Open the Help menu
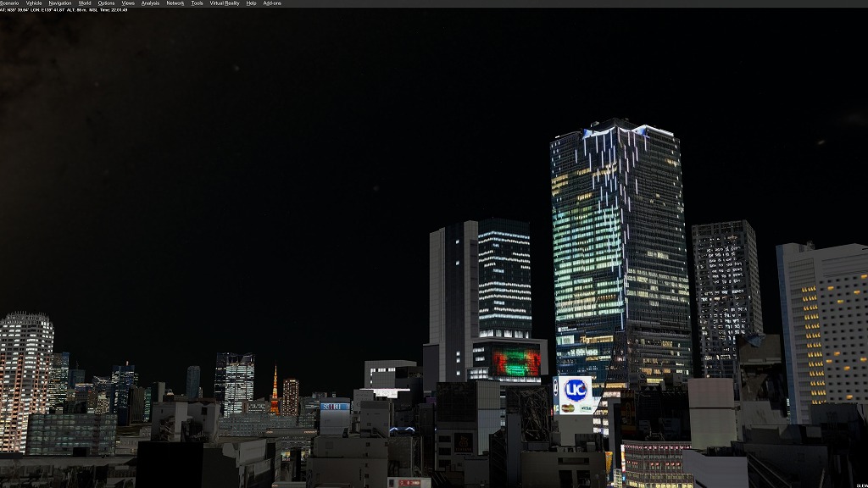The width and height of the screenshot is (868, 488). pyautogui.click(x=251, y=3)
